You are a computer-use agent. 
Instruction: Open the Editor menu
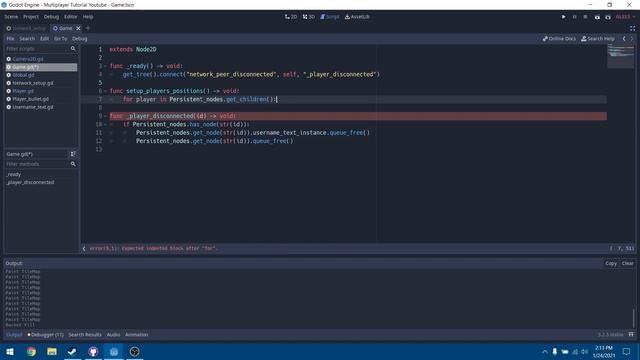(x=71, y=17)
